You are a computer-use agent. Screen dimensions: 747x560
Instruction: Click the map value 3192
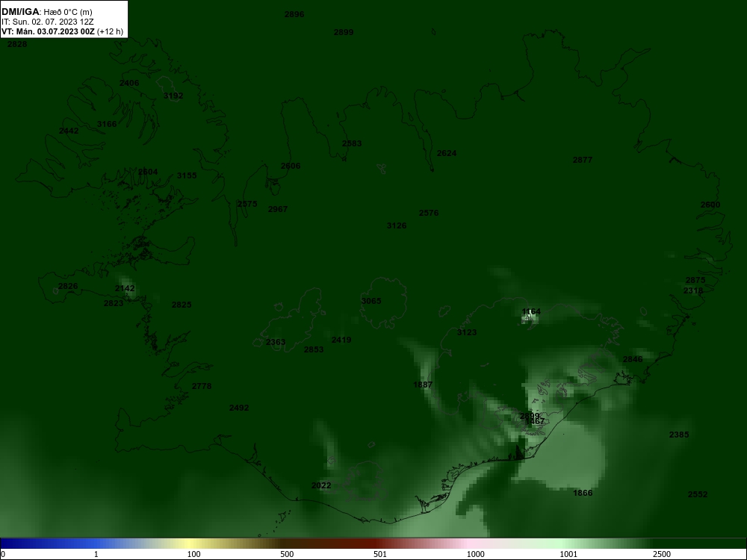[x=173, y=96]
